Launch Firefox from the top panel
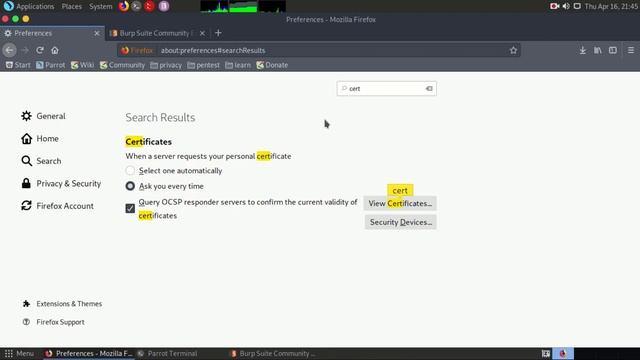The height and width of the screenshot is (360, 640). [x=124, y=6]
